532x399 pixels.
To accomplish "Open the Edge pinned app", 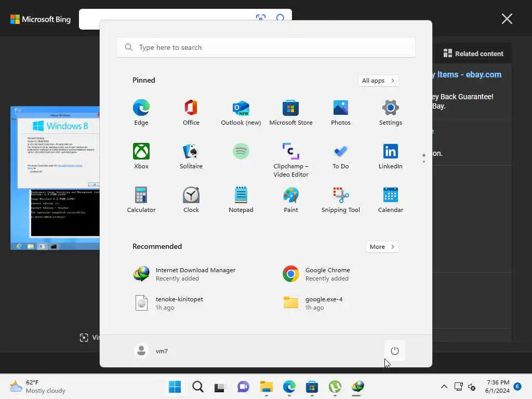I will tap(141, 113).
